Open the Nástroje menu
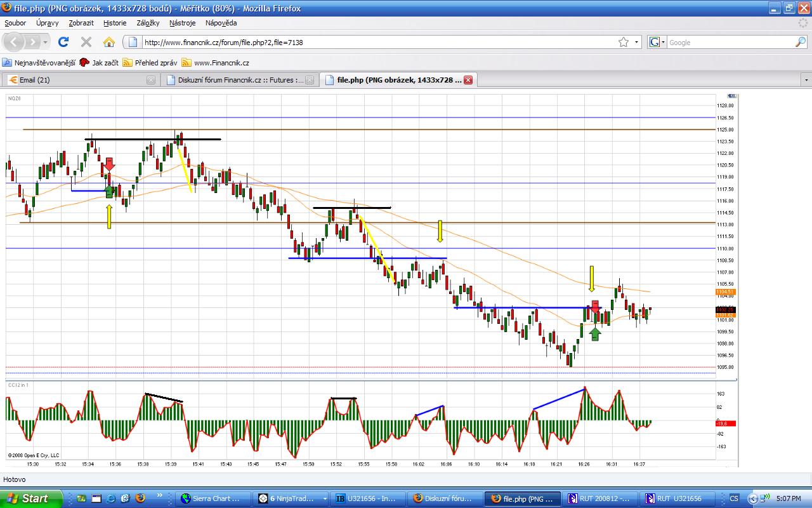The width and height of the screenshot is (812, 508). tap(182, 23)
